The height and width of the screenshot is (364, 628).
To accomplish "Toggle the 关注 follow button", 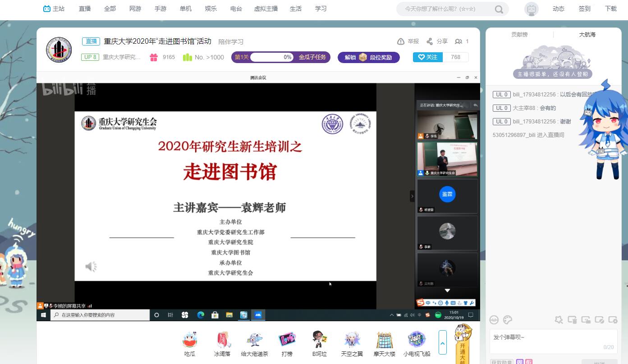I will click(428, 57).
